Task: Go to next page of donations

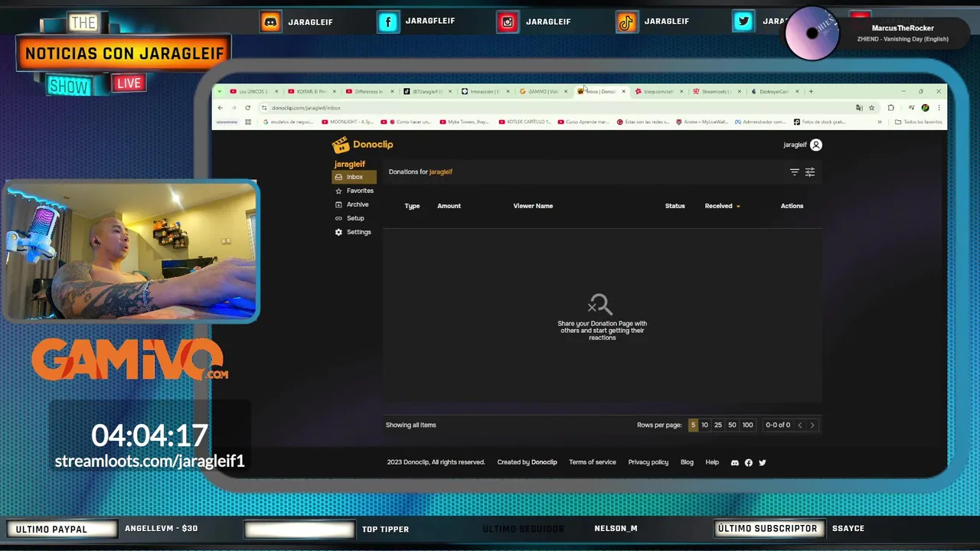Action: [x=812, y=425]
